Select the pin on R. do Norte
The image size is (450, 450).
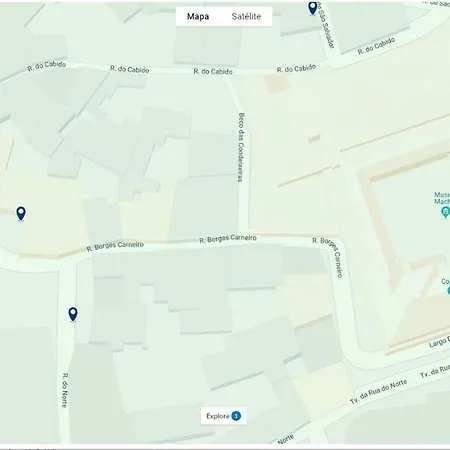(73, 314)
